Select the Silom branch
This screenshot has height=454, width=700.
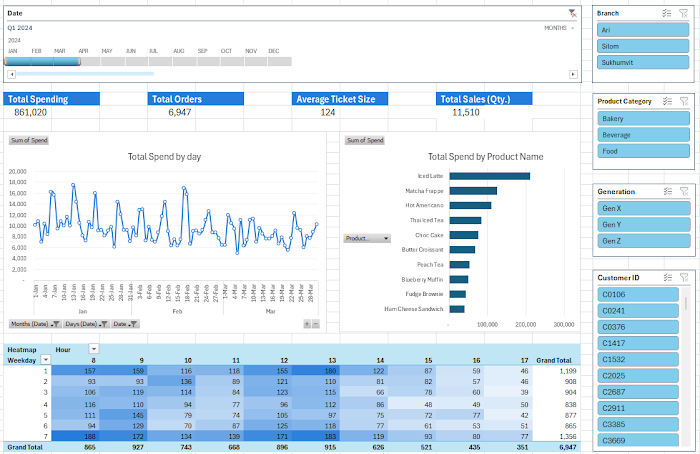[x=643, y=46]
